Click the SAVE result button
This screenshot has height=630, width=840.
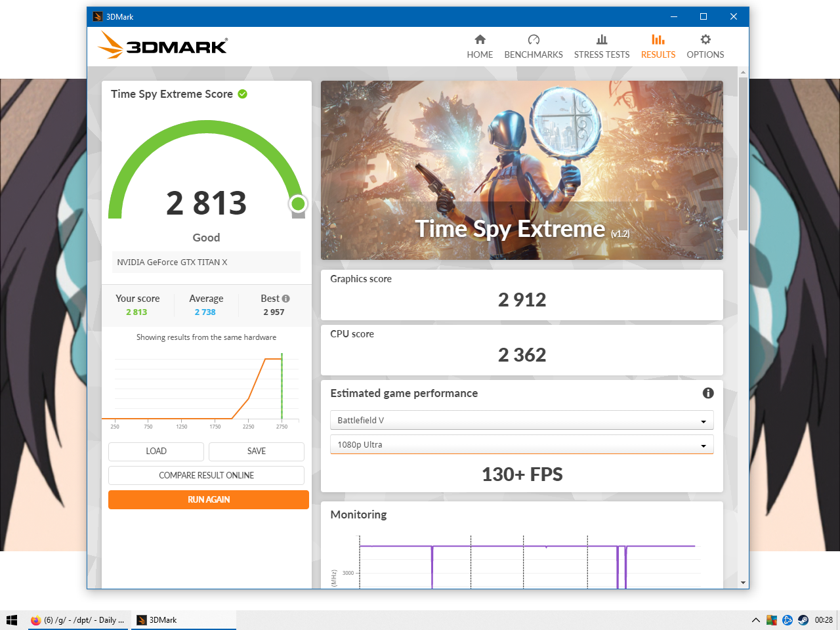pyautogui.click(x=257, y=451)
